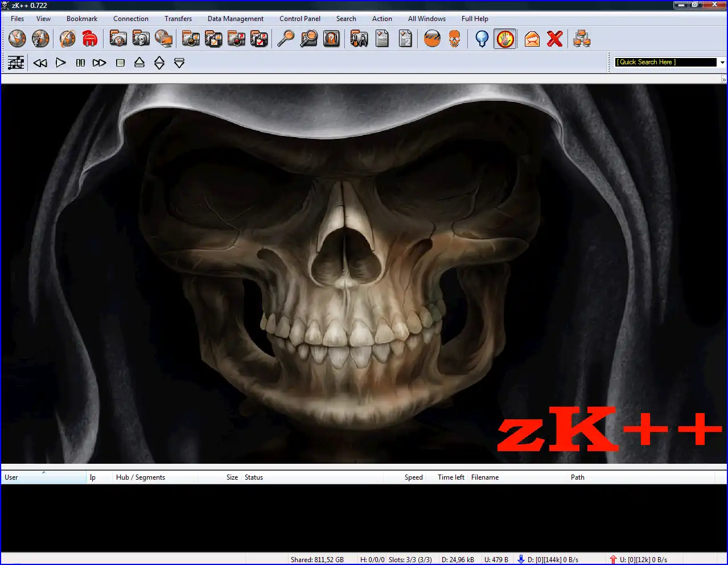The width and height of the screenshot is (728, 565).
Task: Sort transfers by Ip column
Action: (x=100, y=477)
